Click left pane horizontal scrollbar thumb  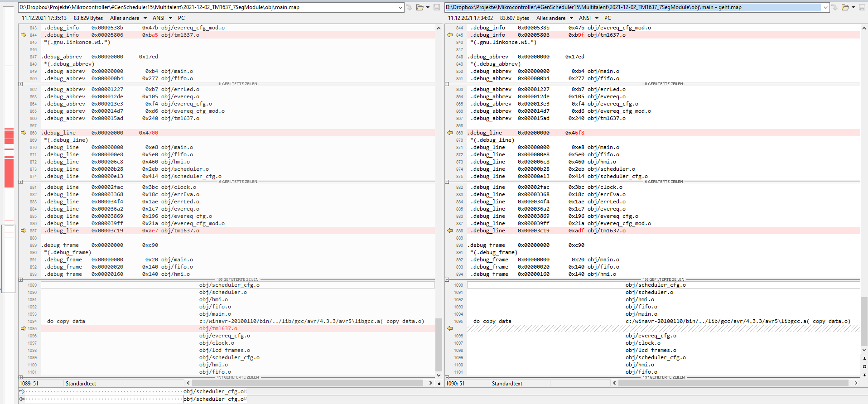(307, 383)
